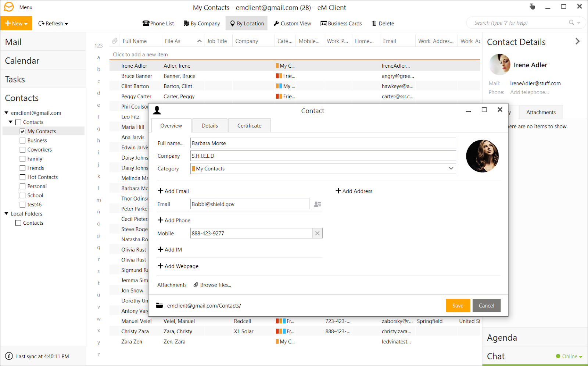Uncheck the My Contacts folder checkbox
Image resolution: width=588 pixels, height=366 pixels.
click(x=22, y=131)
